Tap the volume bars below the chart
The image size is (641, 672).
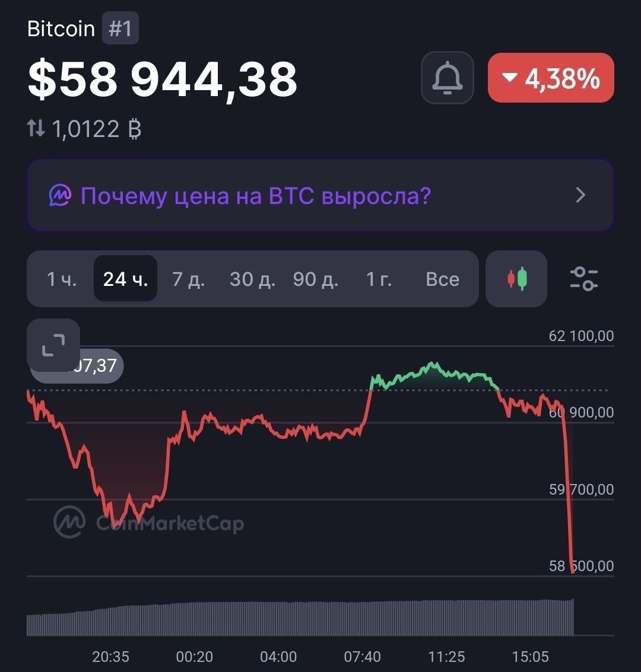[x=300, y=617]
